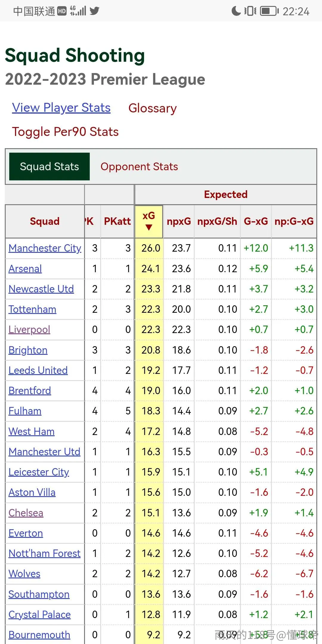
Task: Tap the do-not-disturb moon icon
Action: click(236, 11)
